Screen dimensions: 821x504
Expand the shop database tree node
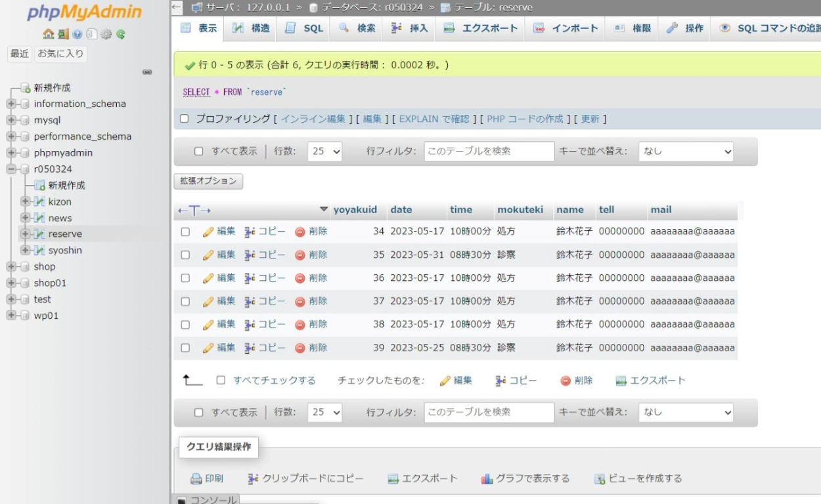point(11,266)
